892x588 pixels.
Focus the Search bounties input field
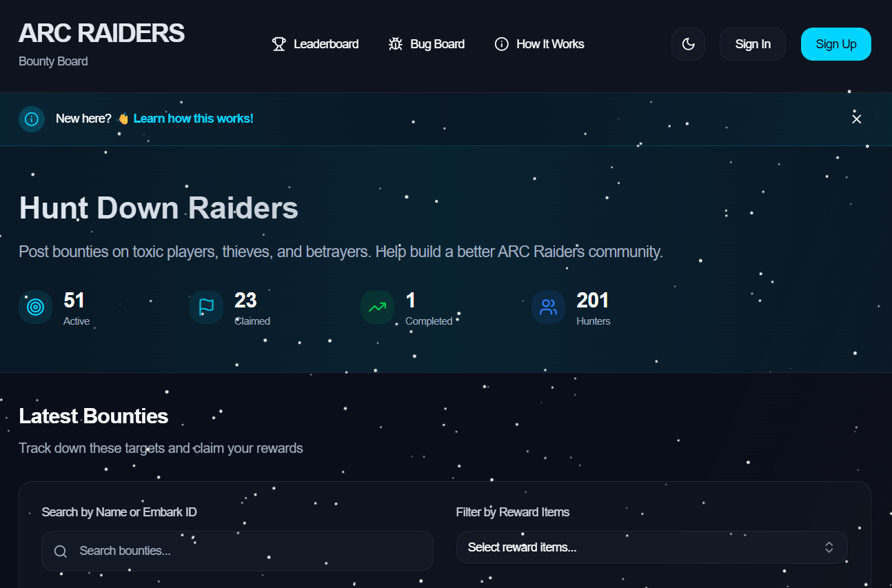[237, 551]
